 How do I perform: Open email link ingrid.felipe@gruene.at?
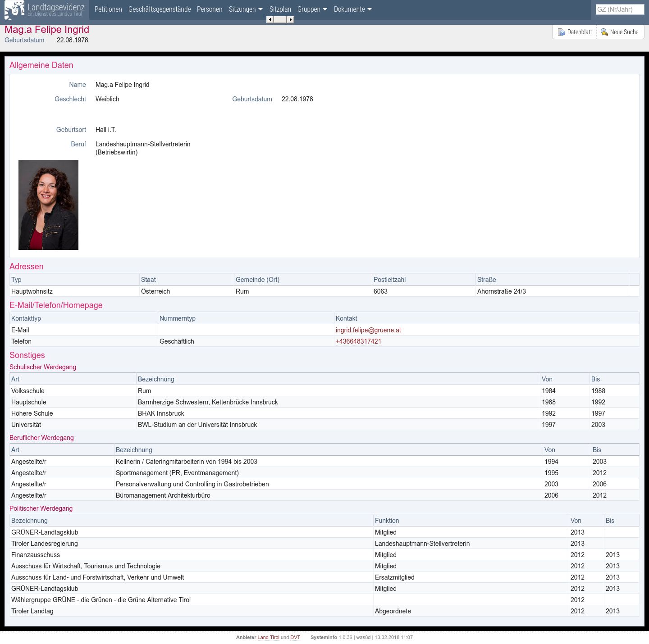point(368,330)
